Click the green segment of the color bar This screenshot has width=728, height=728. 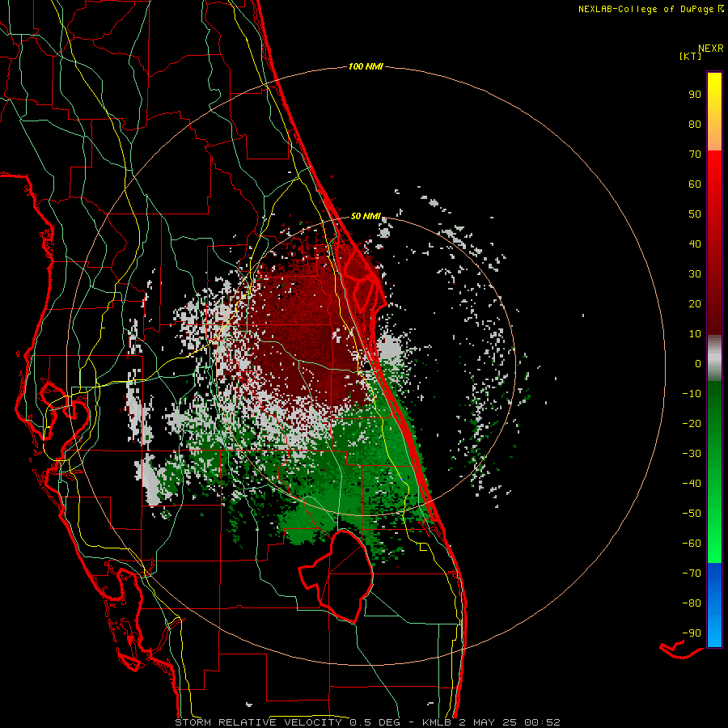coord(714,472)
